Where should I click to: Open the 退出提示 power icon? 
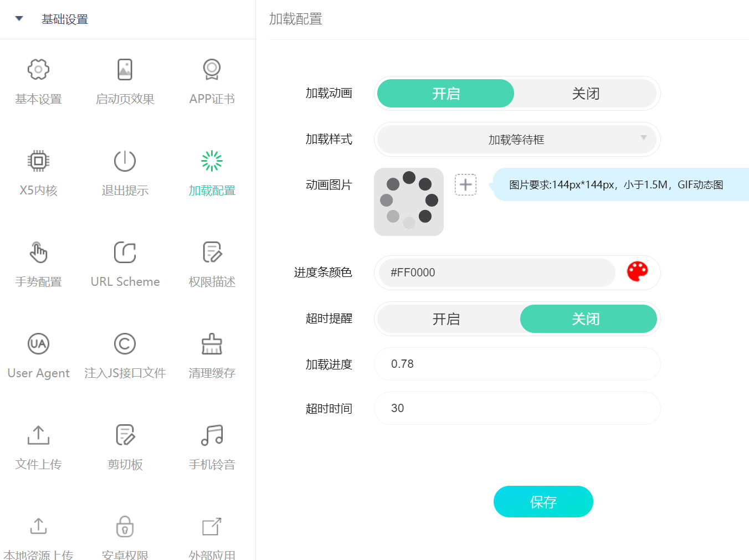click(125, 161)
